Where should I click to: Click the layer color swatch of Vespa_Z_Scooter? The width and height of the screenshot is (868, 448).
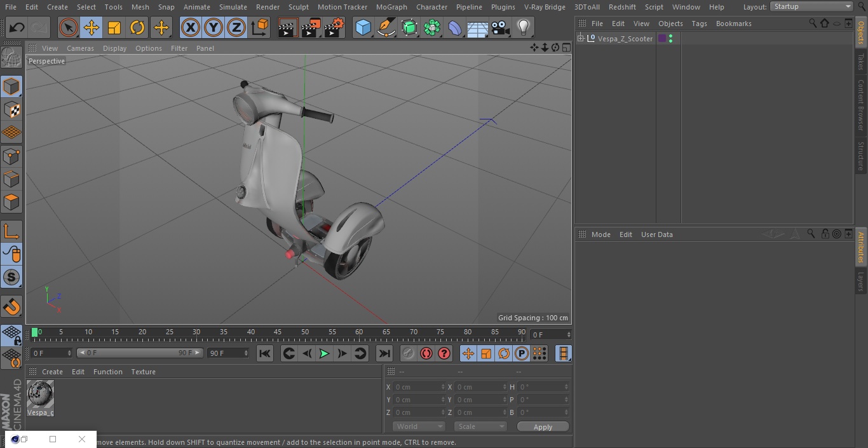point(661,39)
